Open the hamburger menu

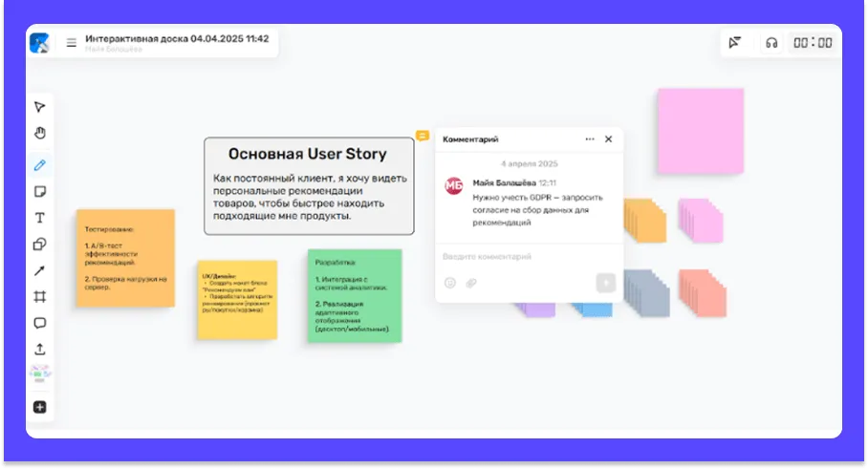pyautogui.click(x=71, y=43)
